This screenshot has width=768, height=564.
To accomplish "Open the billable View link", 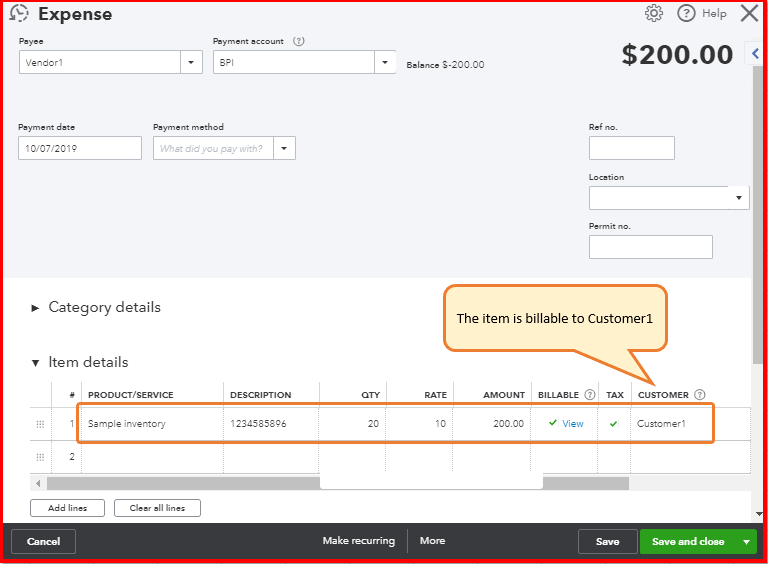I will (573, 424).
